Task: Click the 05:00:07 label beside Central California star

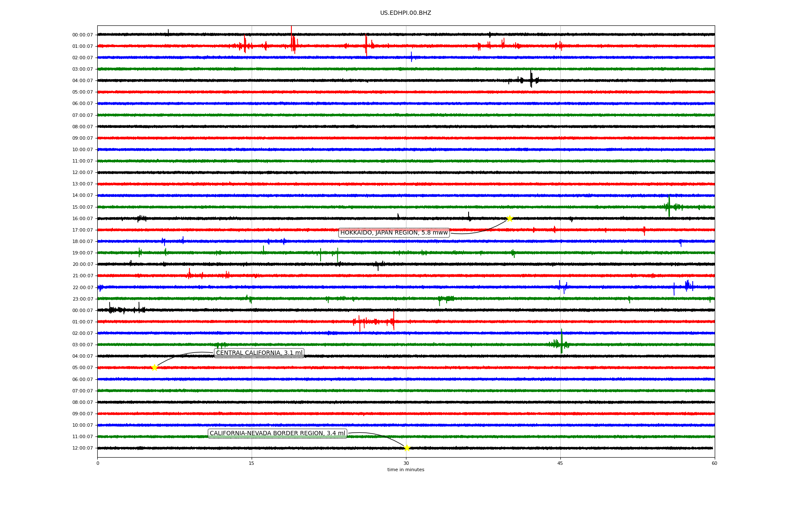Action: click(x=82, y=368)
